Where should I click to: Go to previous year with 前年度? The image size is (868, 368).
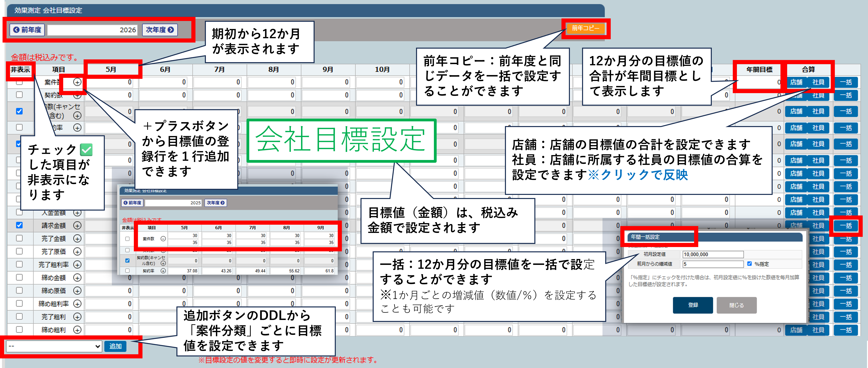click(x=27, y=30)
